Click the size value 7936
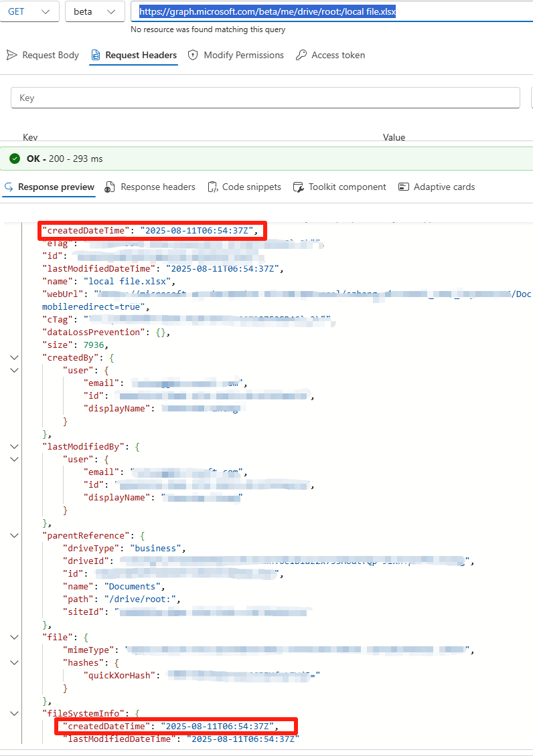 tap(94, 345)
